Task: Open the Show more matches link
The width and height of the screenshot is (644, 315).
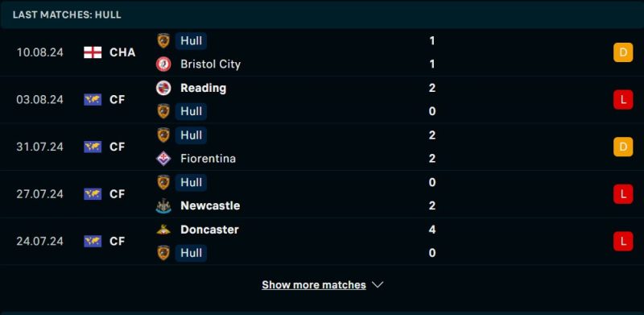Action: coord(314,285)
